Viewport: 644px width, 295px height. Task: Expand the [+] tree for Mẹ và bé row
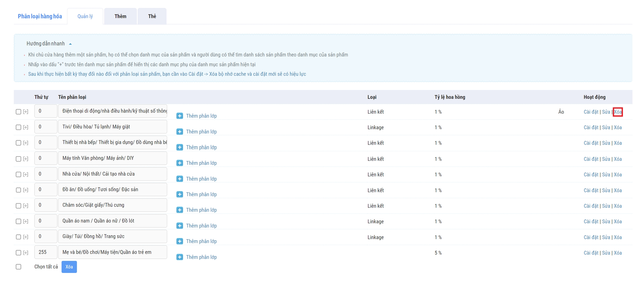click(x=26, y=253)
